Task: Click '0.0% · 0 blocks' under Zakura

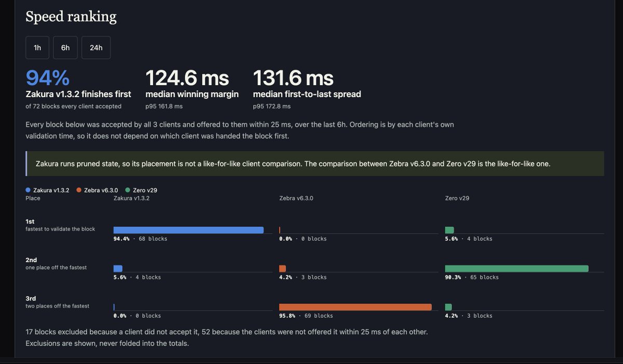Action: point(137,316)
